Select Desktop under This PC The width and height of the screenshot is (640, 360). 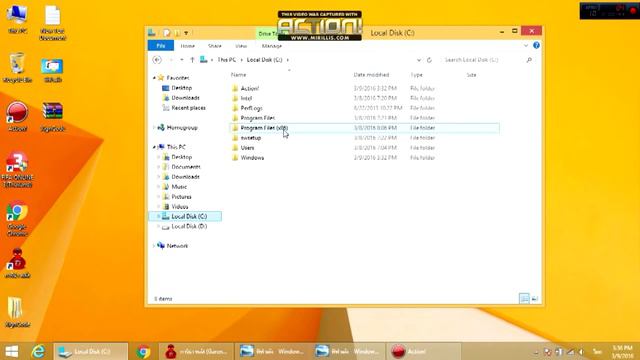[x=181, y=157]
